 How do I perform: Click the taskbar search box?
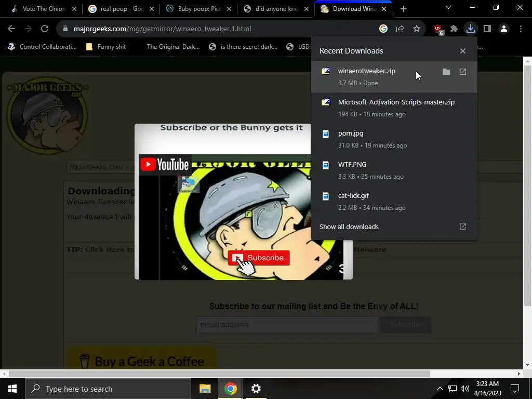click(x=108, y=389)
